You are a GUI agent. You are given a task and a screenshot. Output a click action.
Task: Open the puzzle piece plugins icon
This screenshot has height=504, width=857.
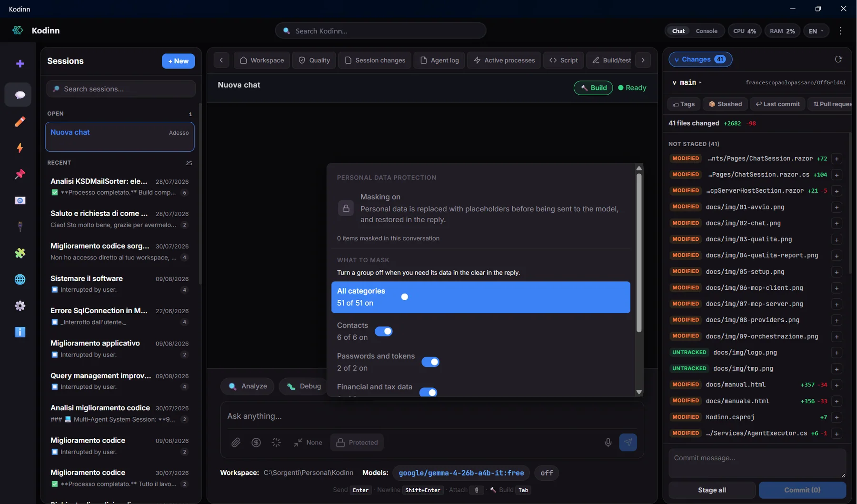[x=20, y=253]
